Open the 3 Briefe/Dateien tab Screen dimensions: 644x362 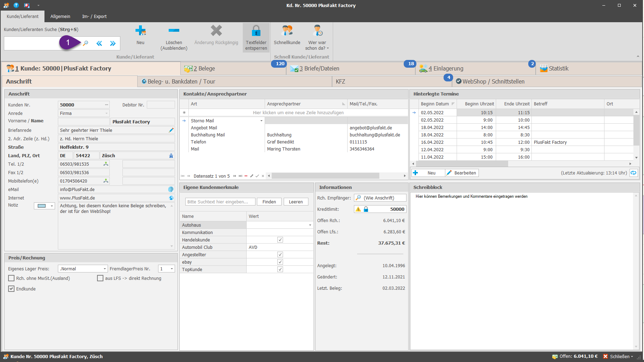click(351, 68)
